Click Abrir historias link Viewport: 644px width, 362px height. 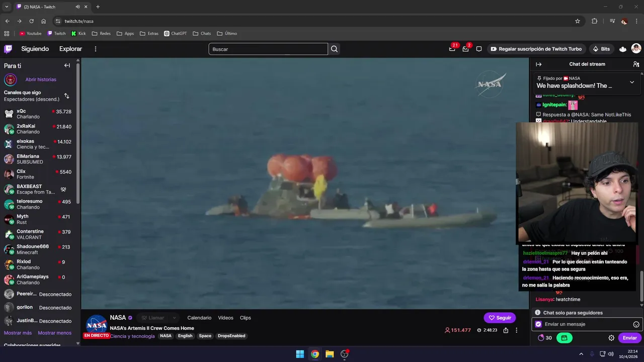tap(41, 79)
